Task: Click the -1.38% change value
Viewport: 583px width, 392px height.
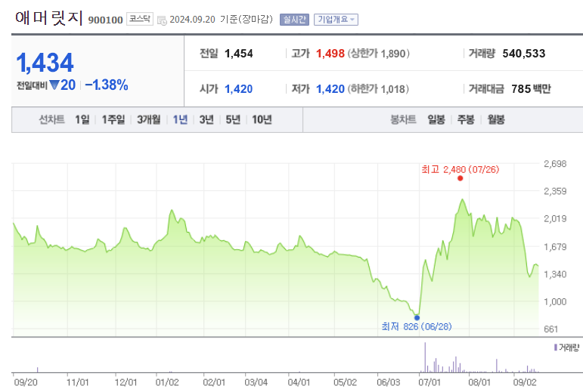Action: [x=107, y=85]
